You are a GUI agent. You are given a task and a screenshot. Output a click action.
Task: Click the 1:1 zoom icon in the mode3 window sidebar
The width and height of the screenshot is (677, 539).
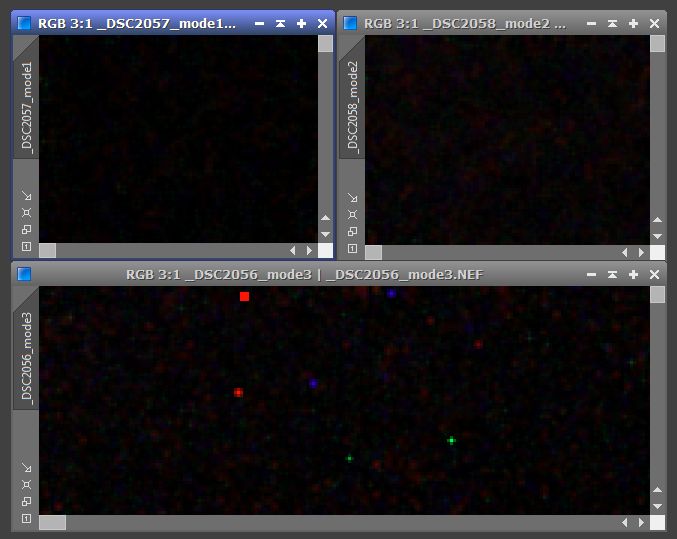(27, 518)
